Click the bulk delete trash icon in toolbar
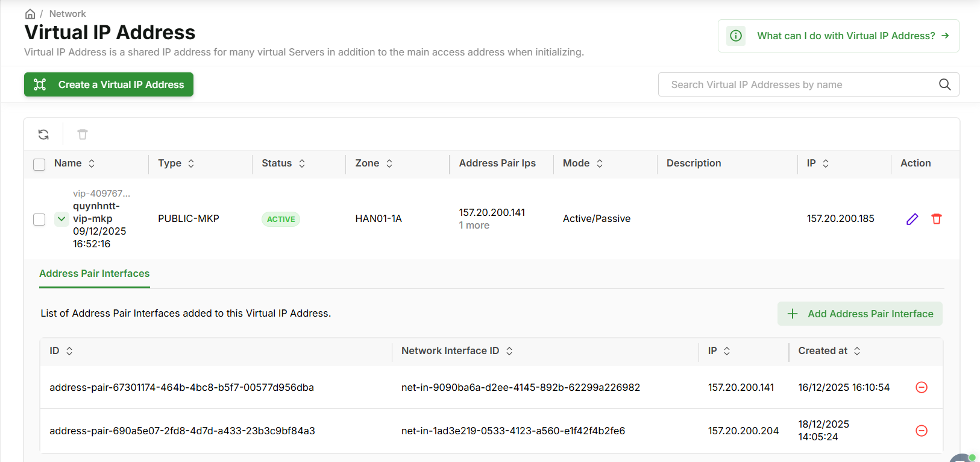Viewport: 980px width, 462px height. tap(83, 134)
